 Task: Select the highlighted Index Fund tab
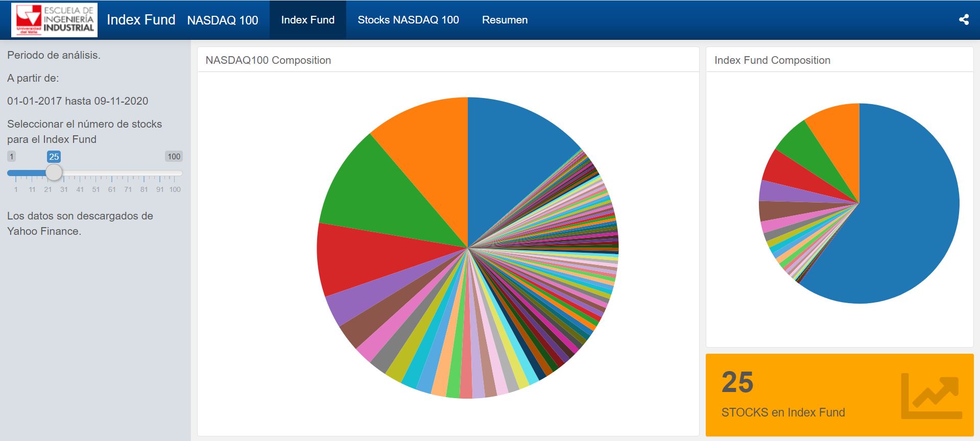[x=307, y=20]
